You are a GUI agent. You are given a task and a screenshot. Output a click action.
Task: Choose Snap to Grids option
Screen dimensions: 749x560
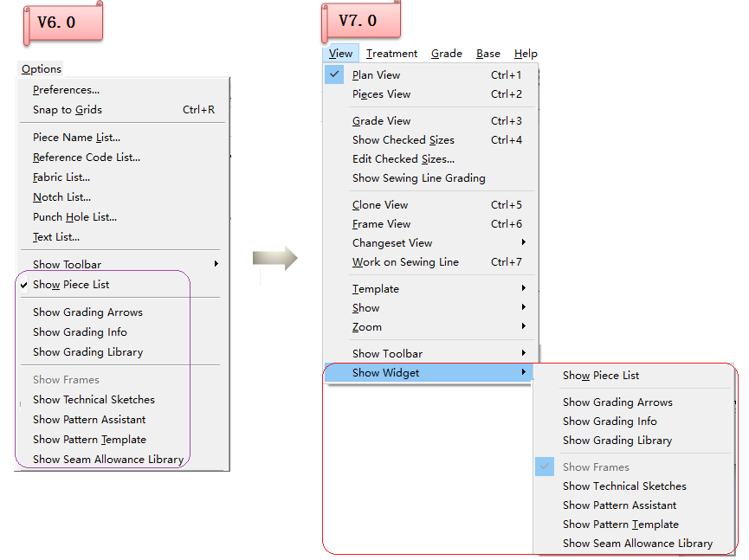click(68, 110)
